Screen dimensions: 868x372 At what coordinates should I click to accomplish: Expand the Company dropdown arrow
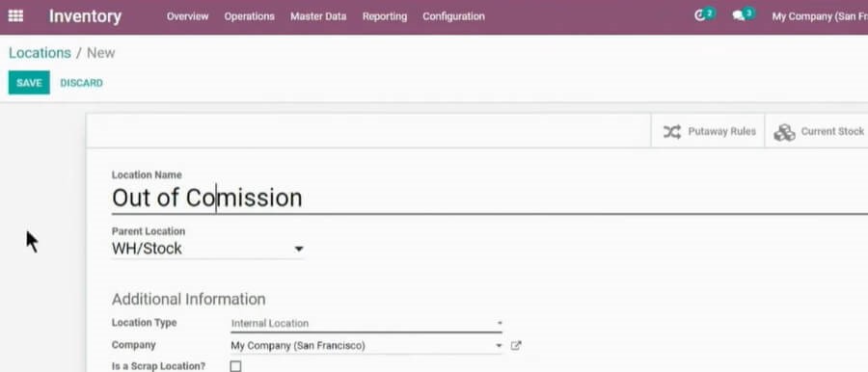[x=499, y=346]
